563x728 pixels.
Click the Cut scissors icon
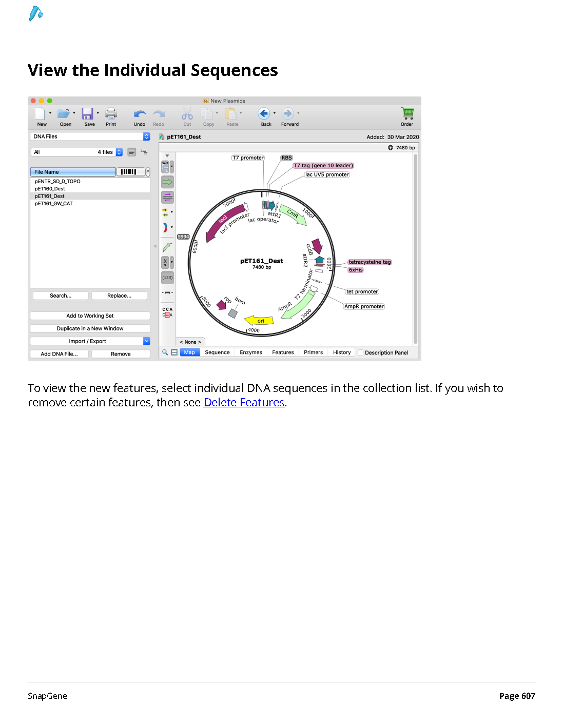(187, 113)
